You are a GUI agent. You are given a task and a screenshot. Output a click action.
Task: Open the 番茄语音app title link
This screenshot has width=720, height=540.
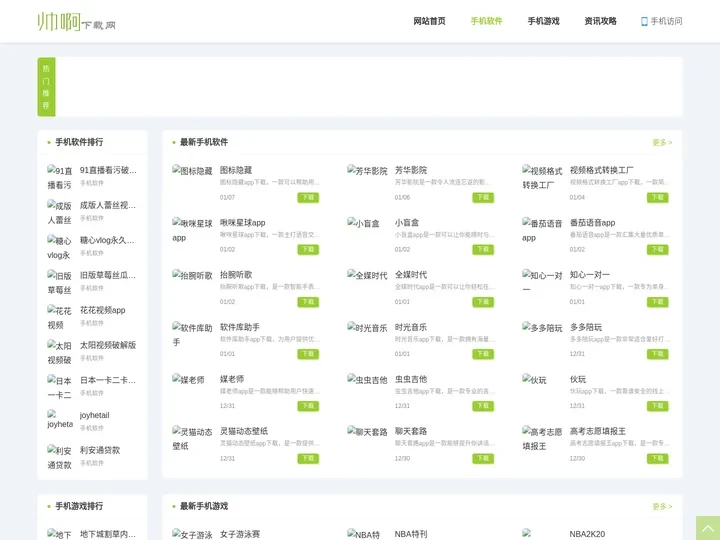[x=592, y=222]
